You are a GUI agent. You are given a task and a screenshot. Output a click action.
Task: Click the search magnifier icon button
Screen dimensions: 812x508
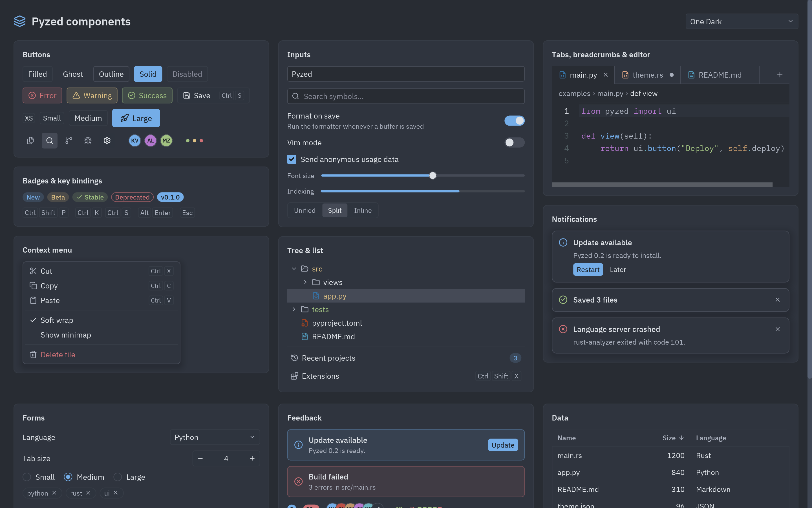[x=49, y=141]
